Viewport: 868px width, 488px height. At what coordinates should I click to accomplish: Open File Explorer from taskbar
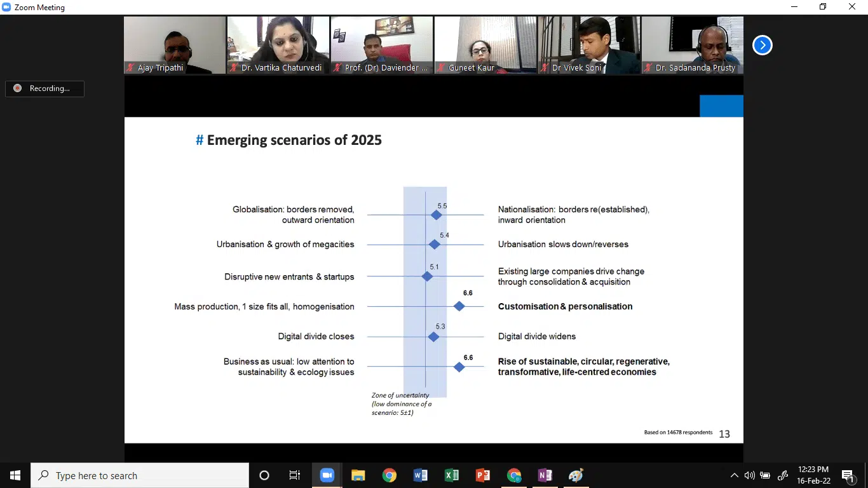pyautogui.click(x=358, y=475)
